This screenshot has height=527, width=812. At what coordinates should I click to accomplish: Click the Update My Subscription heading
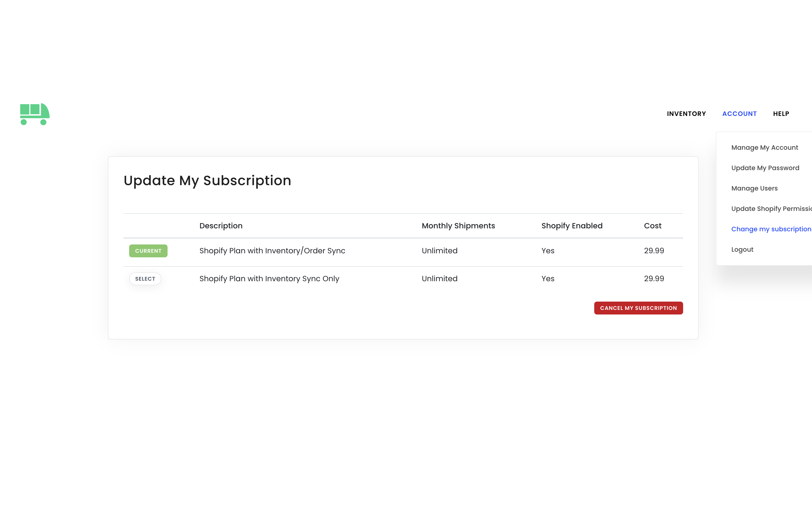tap(207, 181)
